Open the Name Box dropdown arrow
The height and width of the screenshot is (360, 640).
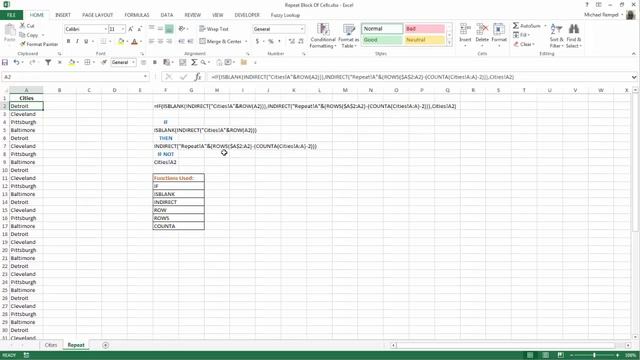(145, 77)
